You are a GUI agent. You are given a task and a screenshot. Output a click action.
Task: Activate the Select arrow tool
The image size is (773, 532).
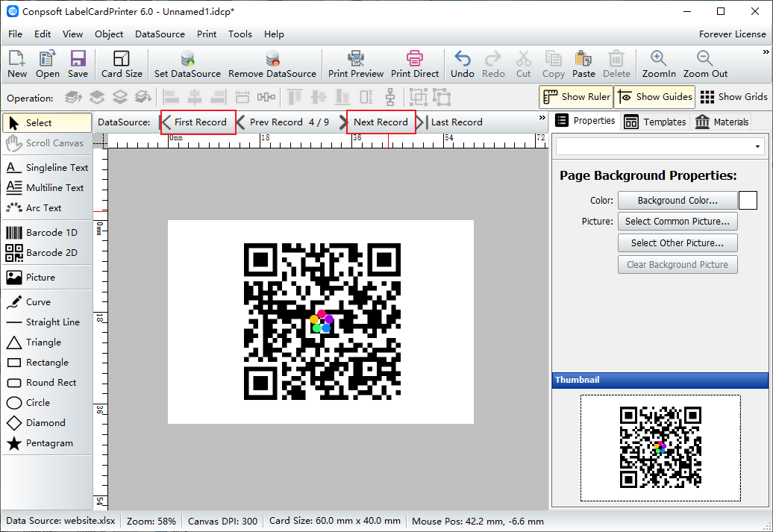[47, 123]
